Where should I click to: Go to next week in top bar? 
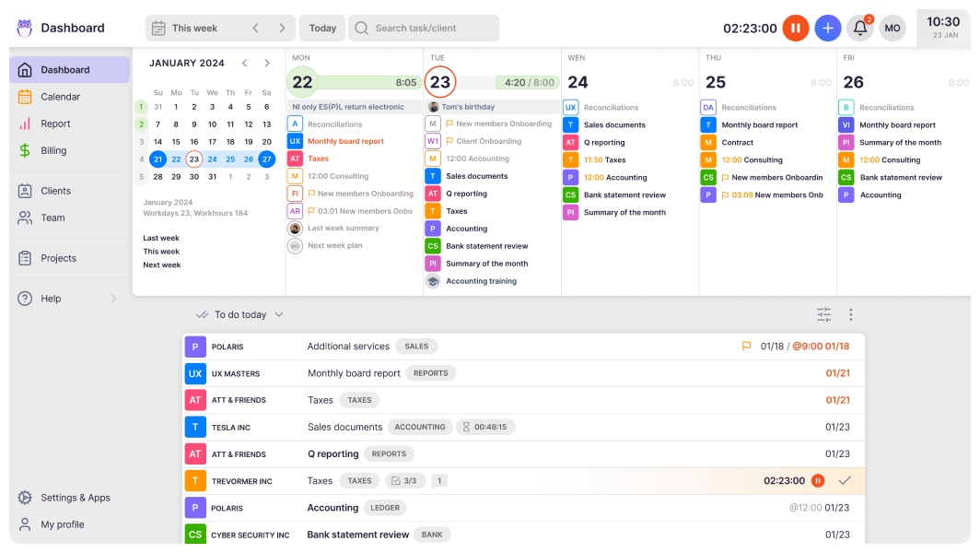point(282,29)
